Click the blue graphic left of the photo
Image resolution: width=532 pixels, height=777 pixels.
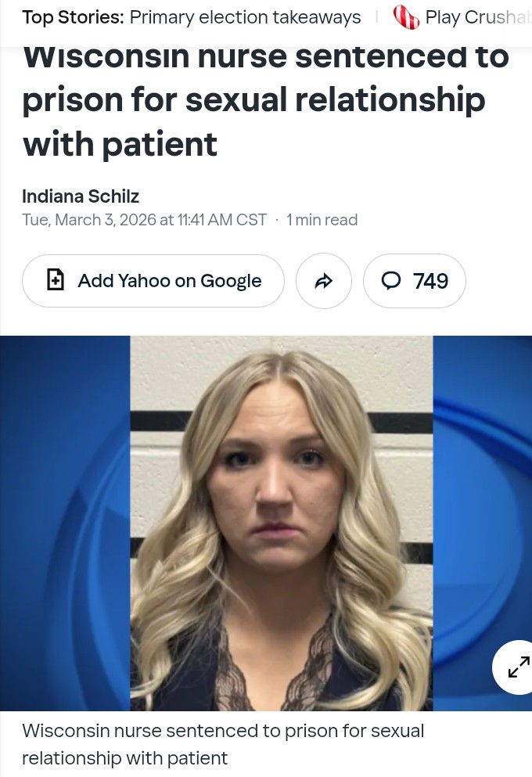pos(65,523)
